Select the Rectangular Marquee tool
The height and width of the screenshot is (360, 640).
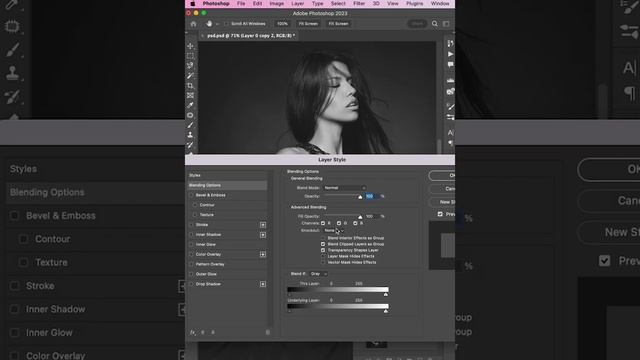pyautogui.click(x=190, y=56)
